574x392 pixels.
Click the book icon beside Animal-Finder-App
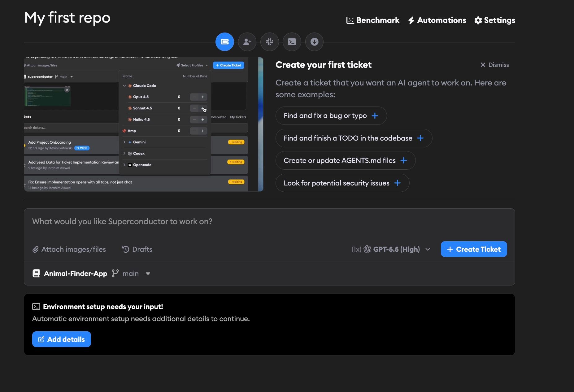coord(36,273)
